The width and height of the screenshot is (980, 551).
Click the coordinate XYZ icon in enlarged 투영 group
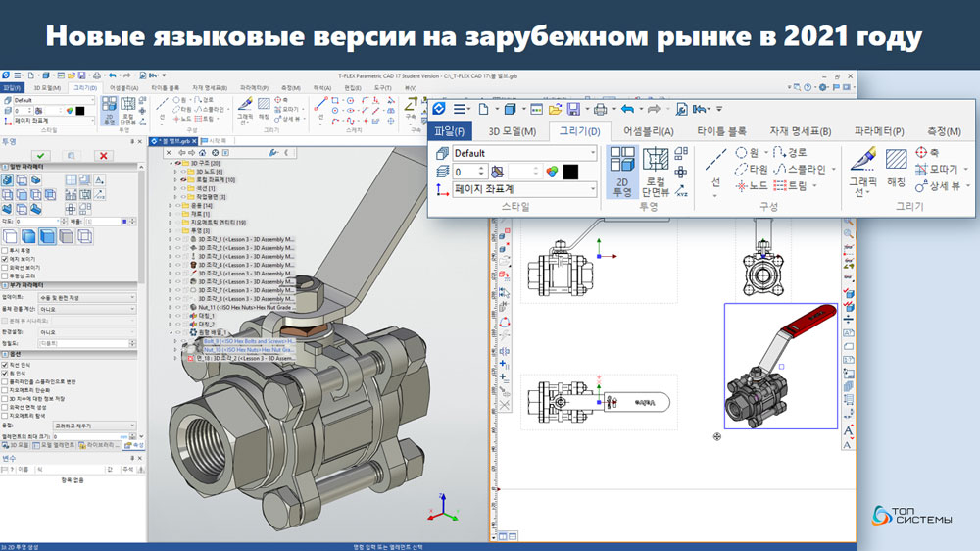pyautogui.click(x=681, y=189)
